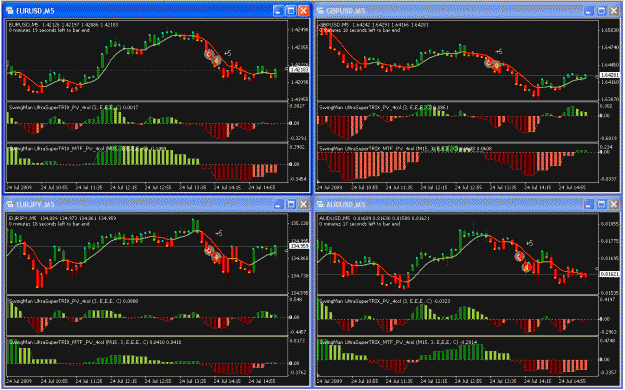Image resolution: width=625 pixels, height=390 pixels.
Task: Maximize the EURUSD,M5 chart window
Action: (x=291, y=10)
